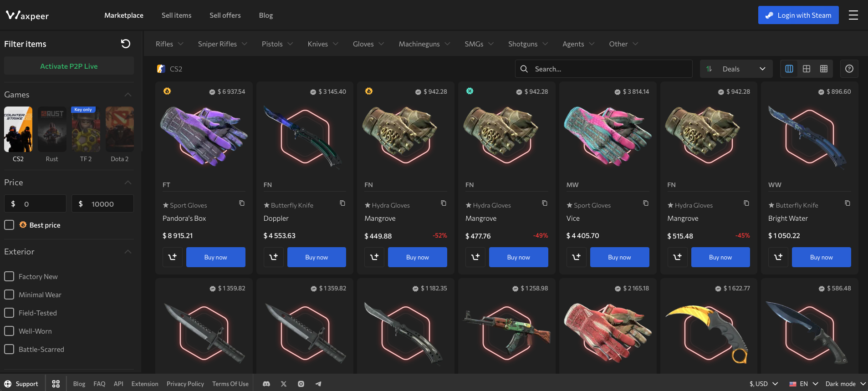
Task: Open the Discord link in footer
Action: click(x=266, y=384)
